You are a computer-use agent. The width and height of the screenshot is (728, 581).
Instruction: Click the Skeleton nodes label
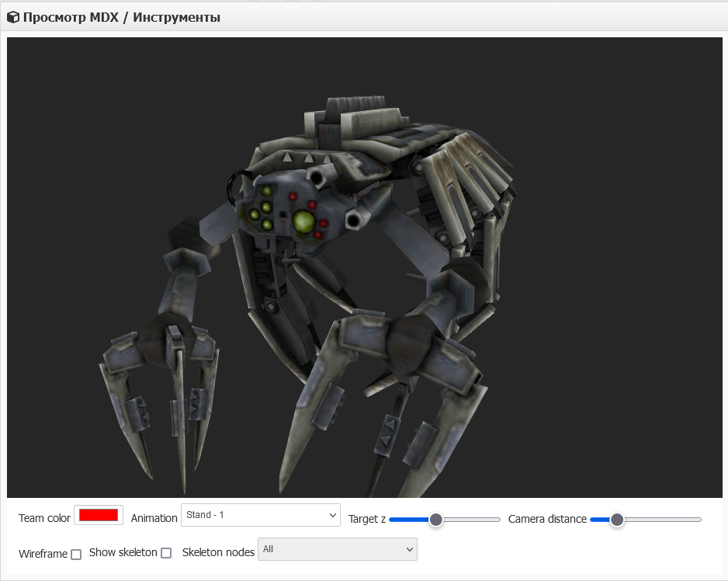tap(218, 552)
